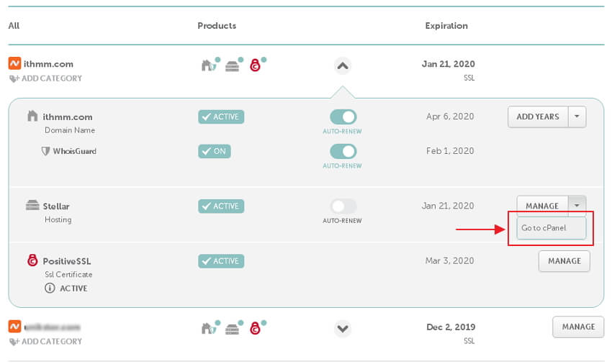Image resolution: width=612 pixels, height=364 pixels.
Task: Click the house icon beside ithmm.com Domain Name
Action: click(32, 116)
